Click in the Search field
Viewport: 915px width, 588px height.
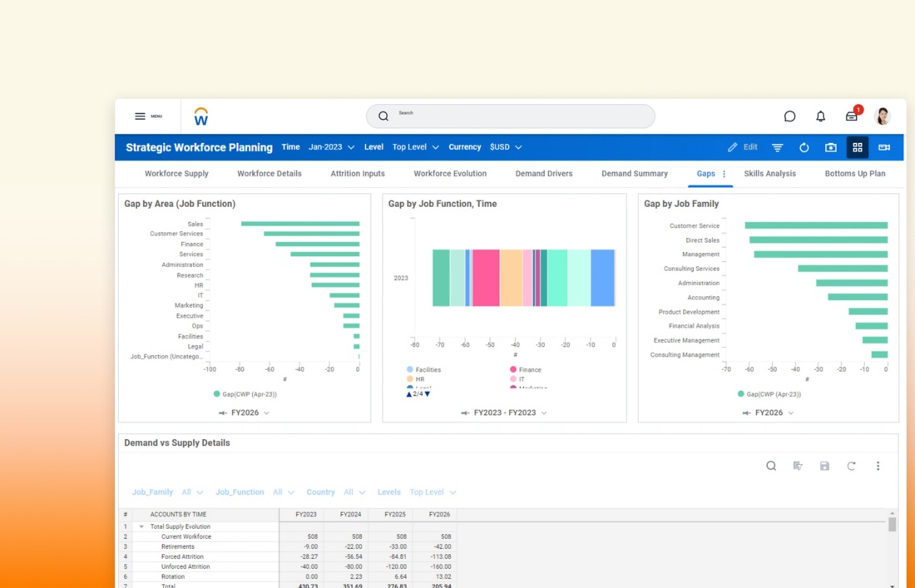510,116
